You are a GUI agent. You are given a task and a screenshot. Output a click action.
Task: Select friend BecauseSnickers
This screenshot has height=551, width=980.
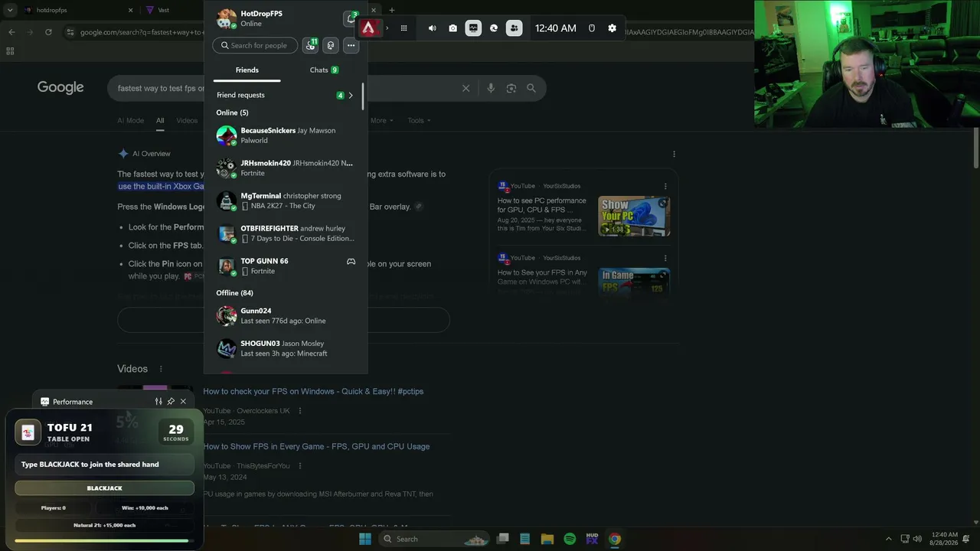[286, 135]
